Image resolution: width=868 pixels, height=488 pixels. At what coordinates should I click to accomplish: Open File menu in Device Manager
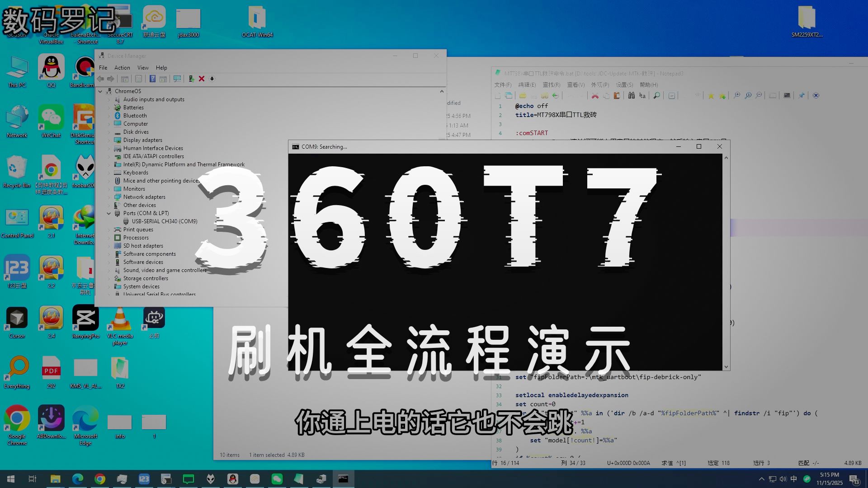click(103, 68)
